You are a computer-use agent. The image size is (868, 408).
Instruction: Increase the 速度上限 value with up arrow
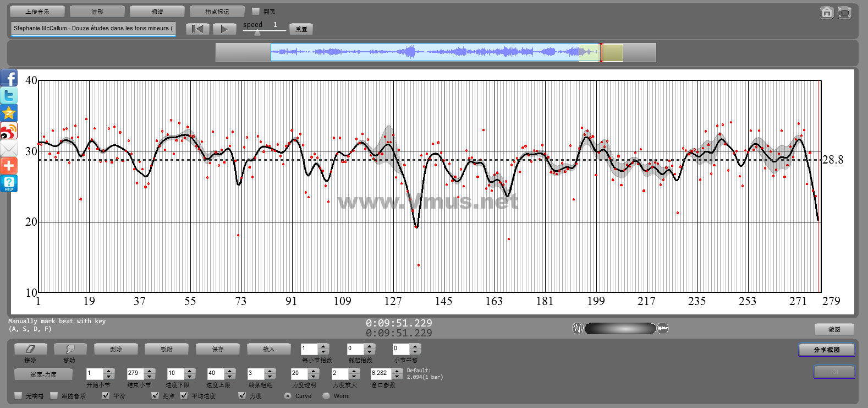230,371
